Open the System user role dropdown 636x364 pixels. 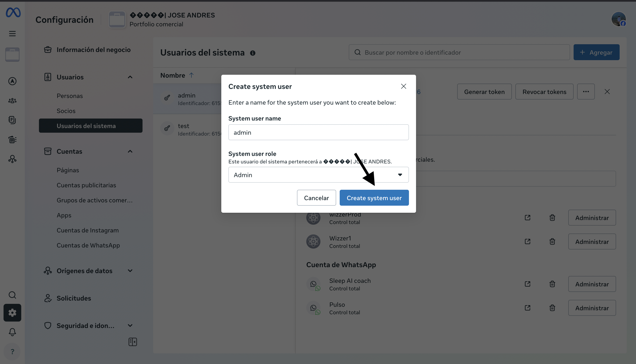(318, 175)
